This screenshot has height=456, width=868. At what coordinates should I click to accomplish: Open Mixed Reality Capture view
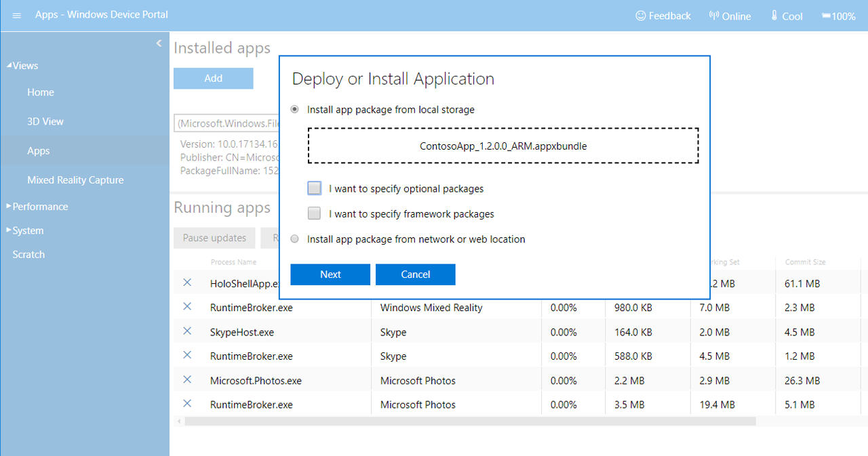[75, 180]
